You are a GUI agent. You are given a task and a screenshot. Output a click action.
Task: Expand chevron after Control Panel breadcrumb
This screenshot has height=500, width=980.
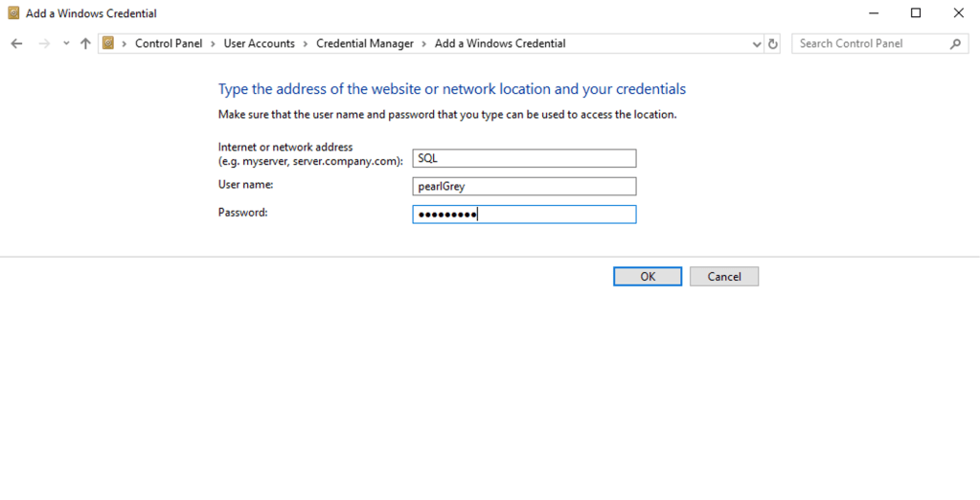[x=213, y=43]
